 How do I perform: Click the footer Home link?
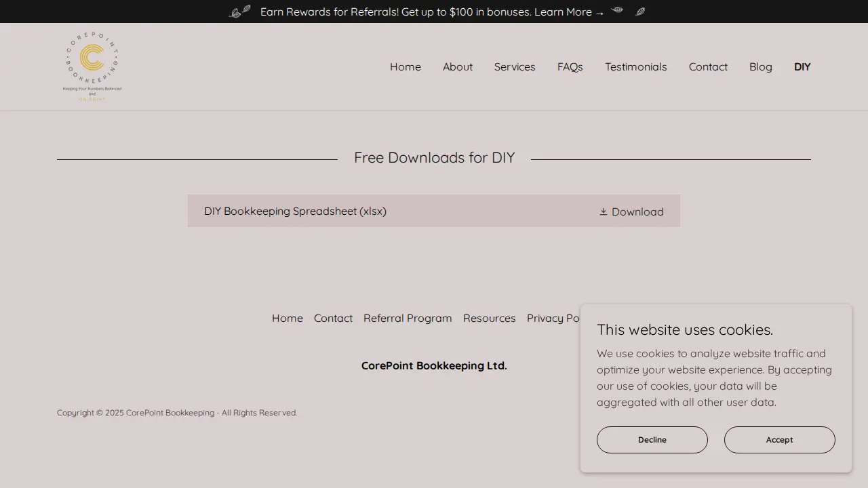[x=288, y=318]
